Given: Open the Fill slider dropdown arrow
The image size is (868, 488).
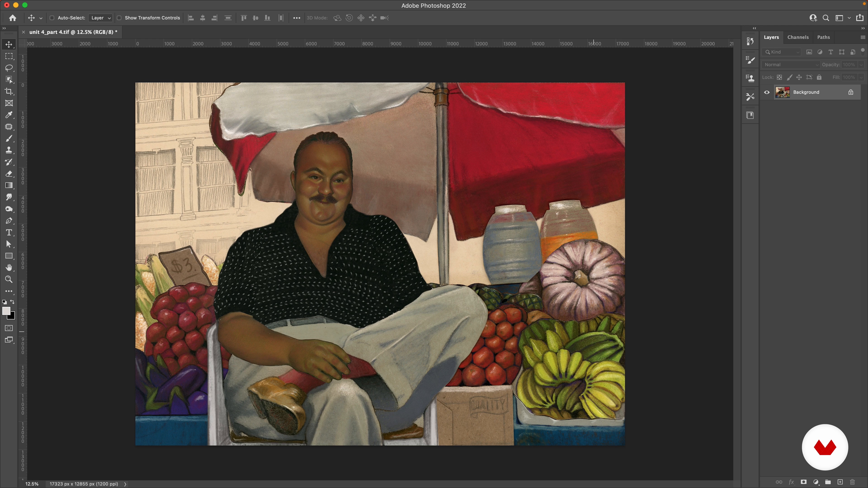Looking at the screenshot, I should coord(861,77).
